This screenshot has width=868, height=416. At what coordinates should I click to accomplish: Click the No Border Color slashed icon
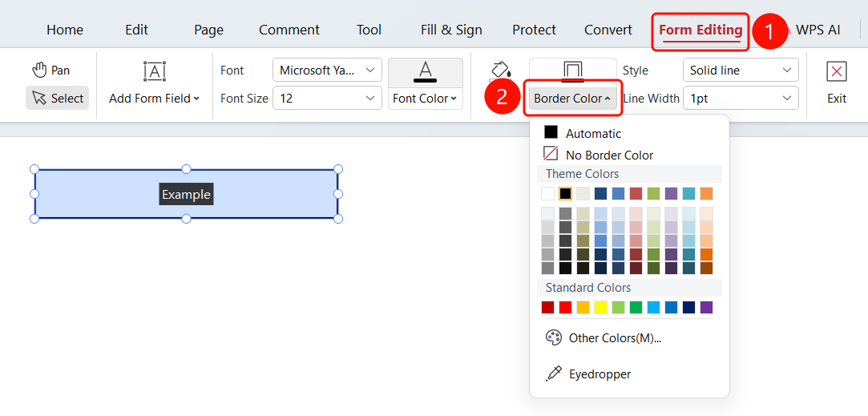(551, 154)
